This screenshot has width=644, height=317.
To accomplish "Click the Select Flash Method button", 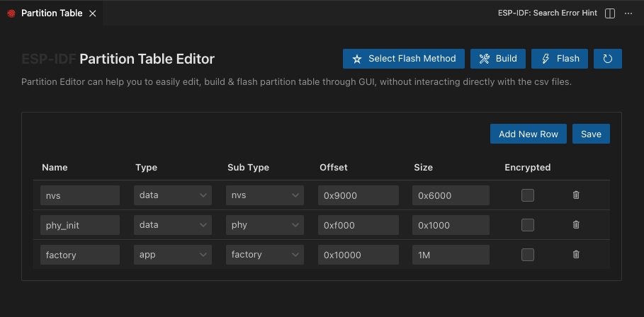I will click(404, 59).
